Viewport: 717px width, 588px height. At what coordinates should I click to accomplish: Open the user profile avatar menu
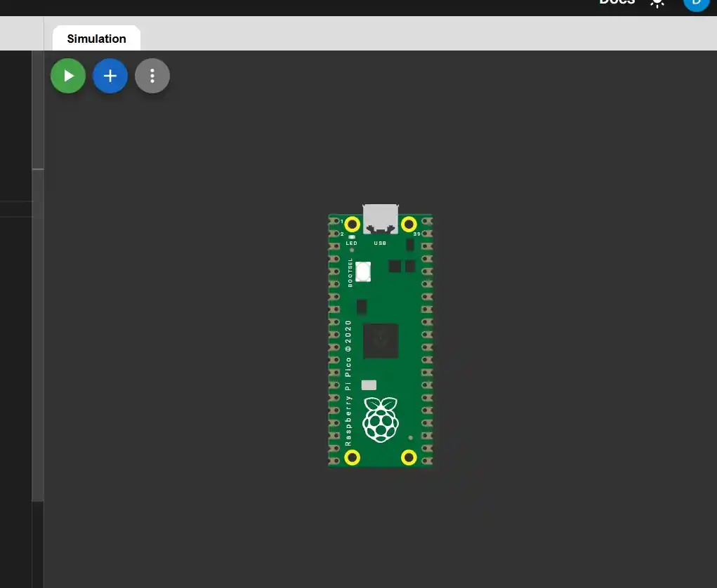[x=696, y=4]
